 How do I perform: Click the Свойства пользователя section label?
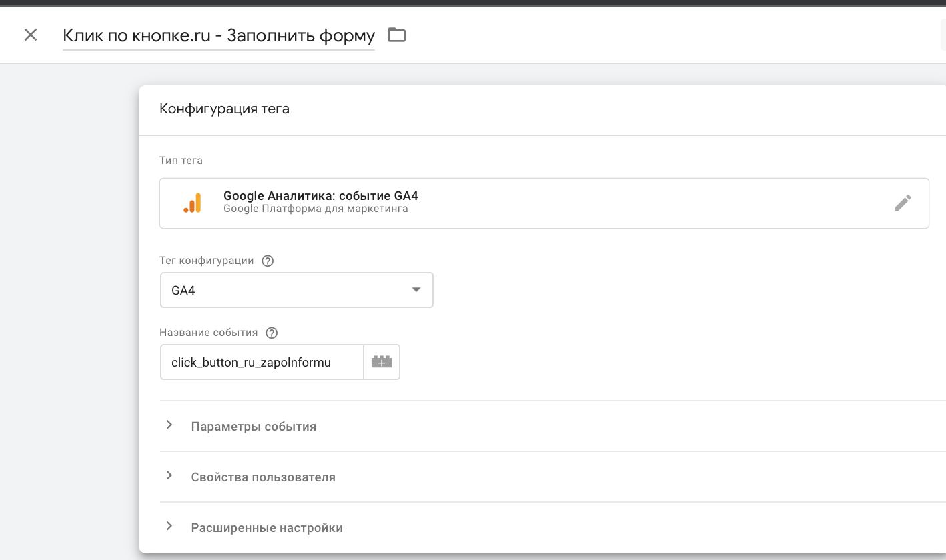point(263,477)
